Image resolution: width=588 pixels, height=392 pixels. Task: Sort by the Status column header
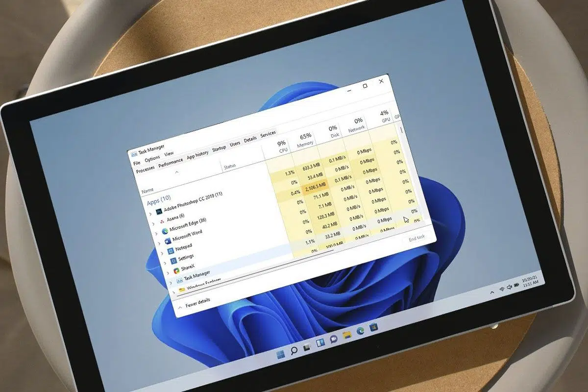point(230,167)
